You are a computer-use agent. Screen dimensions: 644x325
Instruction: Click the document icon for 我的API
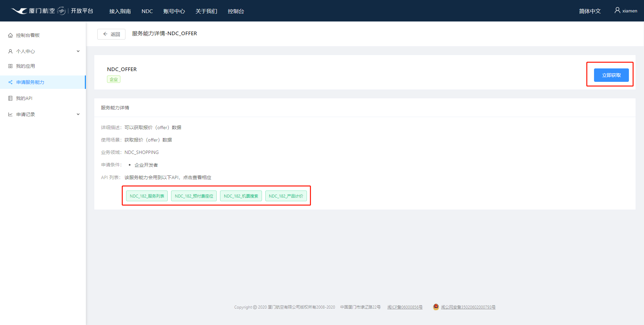click(x=10, y=98)
